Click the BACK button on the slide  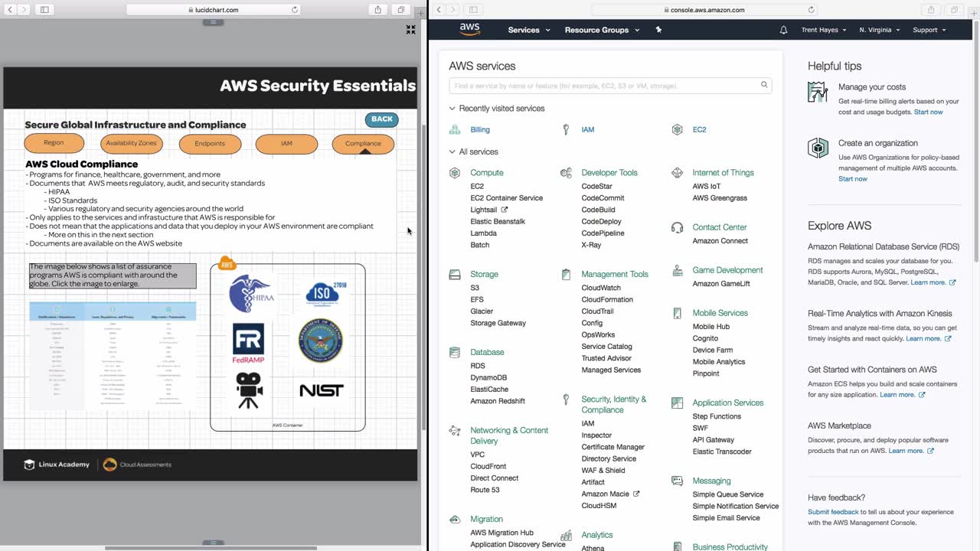point(382,119)
